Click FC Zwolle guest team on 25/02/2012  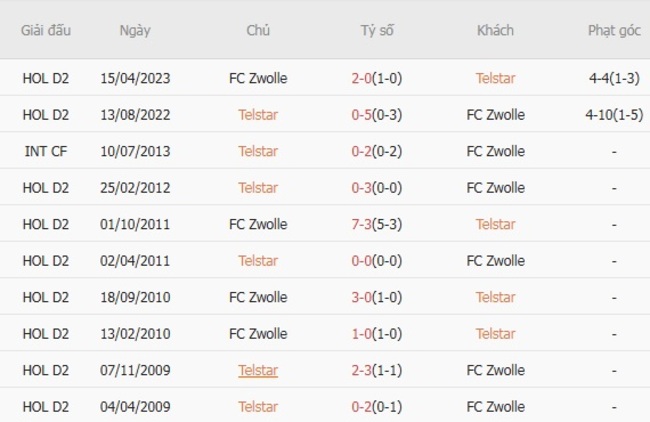[x=495, y=188]
